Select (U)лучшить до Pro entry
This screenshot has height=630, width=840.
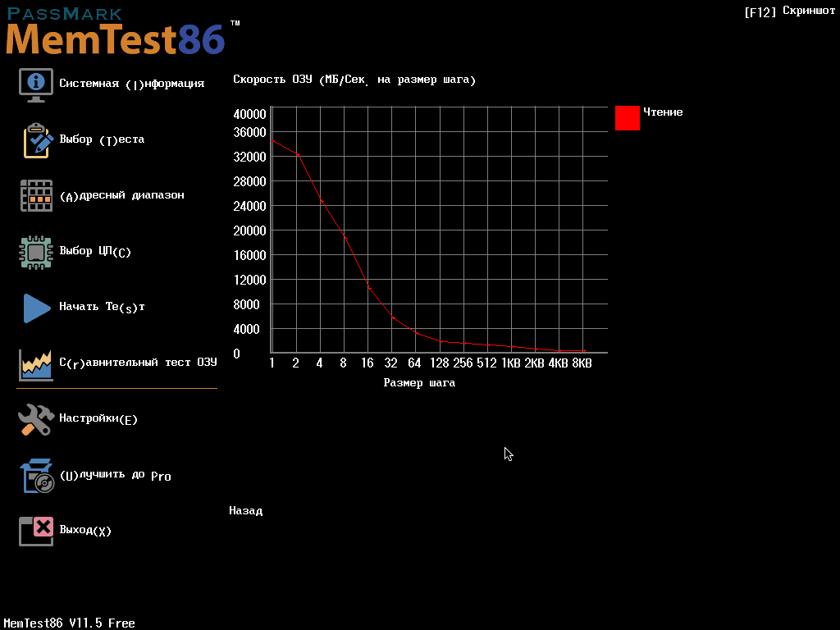click(115, 475)
